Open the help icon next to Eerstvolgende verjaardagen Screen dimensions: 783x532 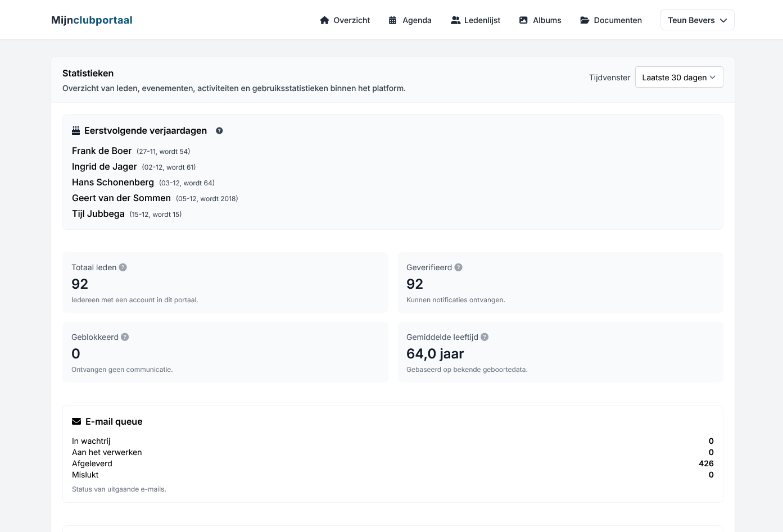219,130
